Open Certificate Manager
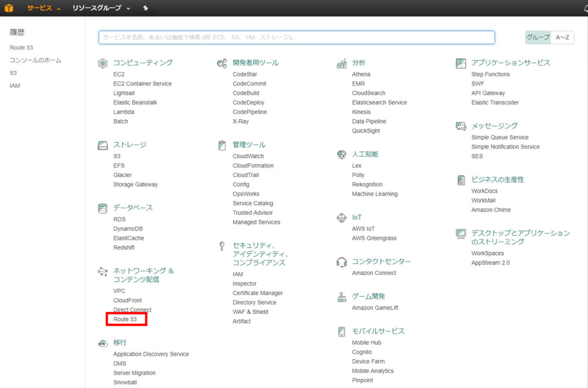Screen dimensions: 588x388 [258, 293]
